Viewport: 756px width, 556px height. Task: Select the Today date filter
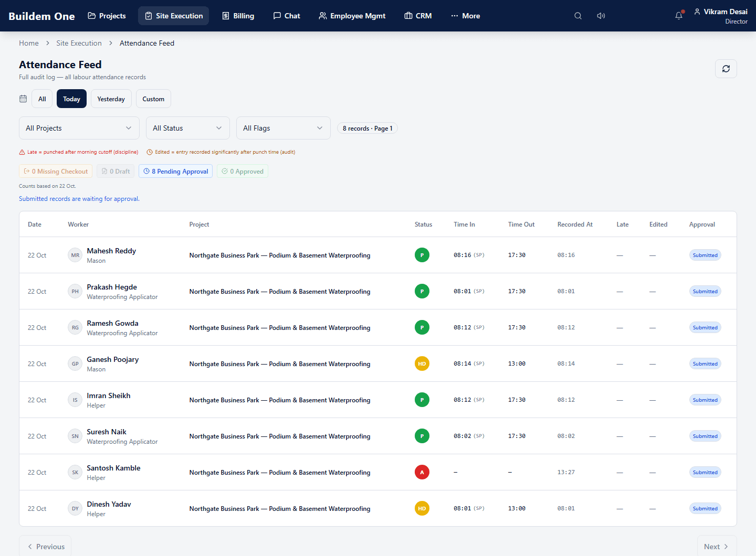click(x=71, y=99)
